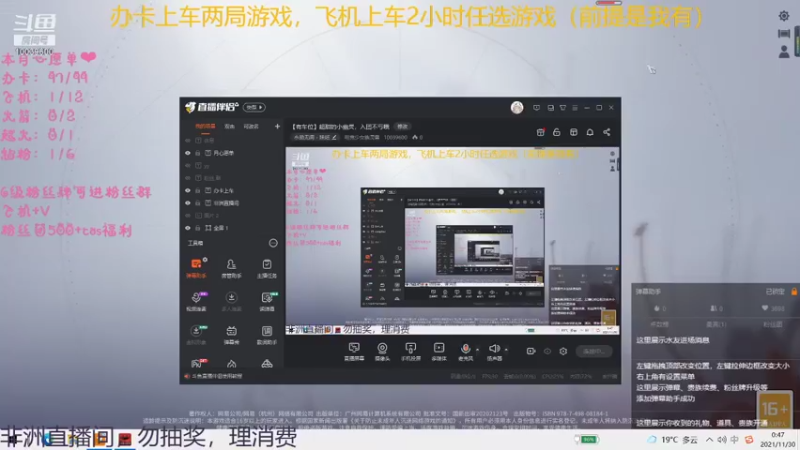Toggle visibility of the 办卡上车 layer

pos(188,190)
